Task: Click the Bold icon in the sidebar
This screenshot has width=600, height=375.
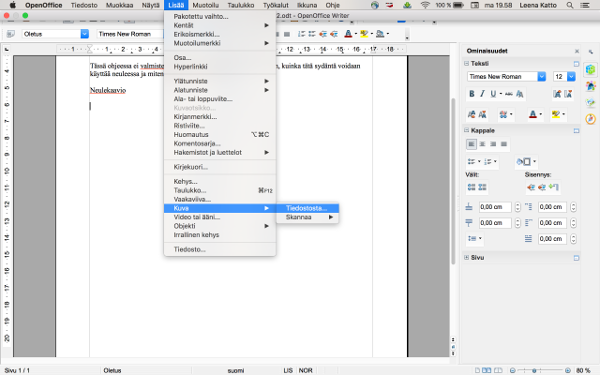Action: 472,94
